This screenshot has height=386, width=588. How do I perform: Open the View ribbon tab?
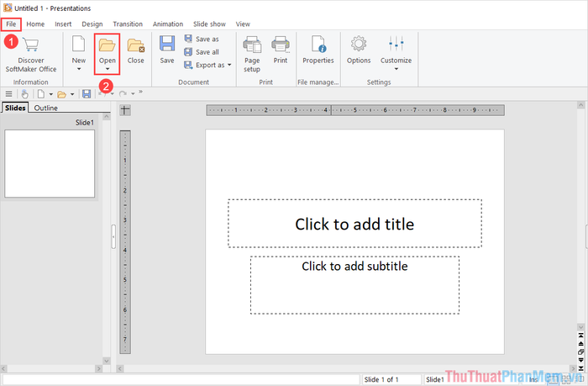[x=243, y=24]
